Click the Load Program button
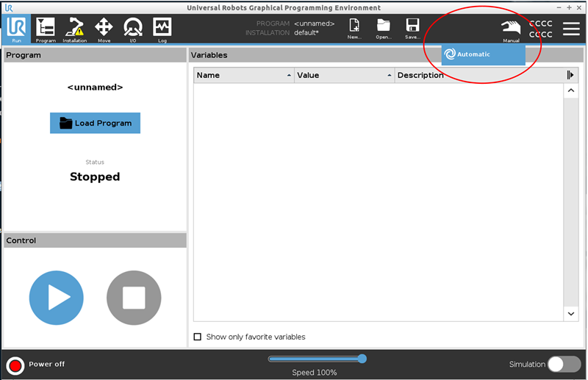Image resolution: width=588 pixels, height=380 pixels. coord(96,123)
